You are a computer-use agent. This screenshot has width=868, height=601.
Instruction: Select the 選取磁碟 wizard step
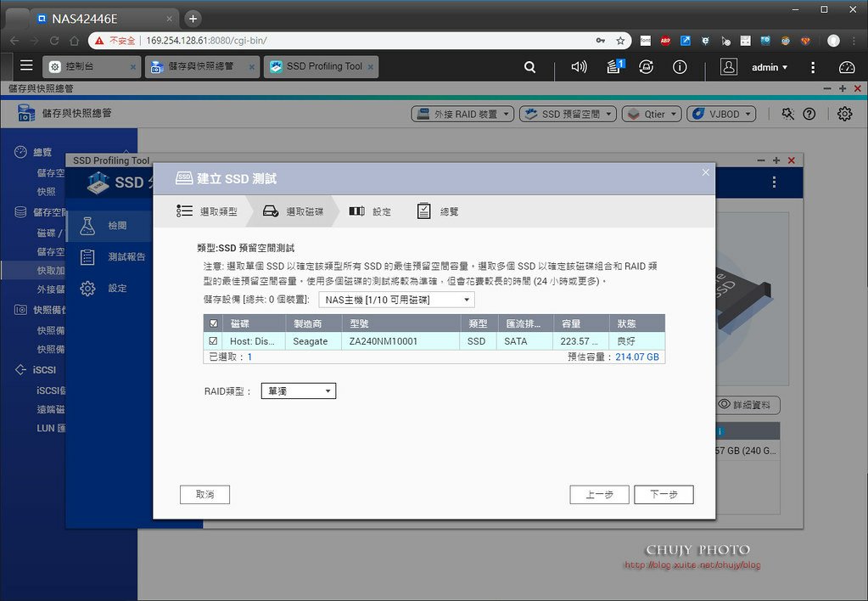pos(294,211)
